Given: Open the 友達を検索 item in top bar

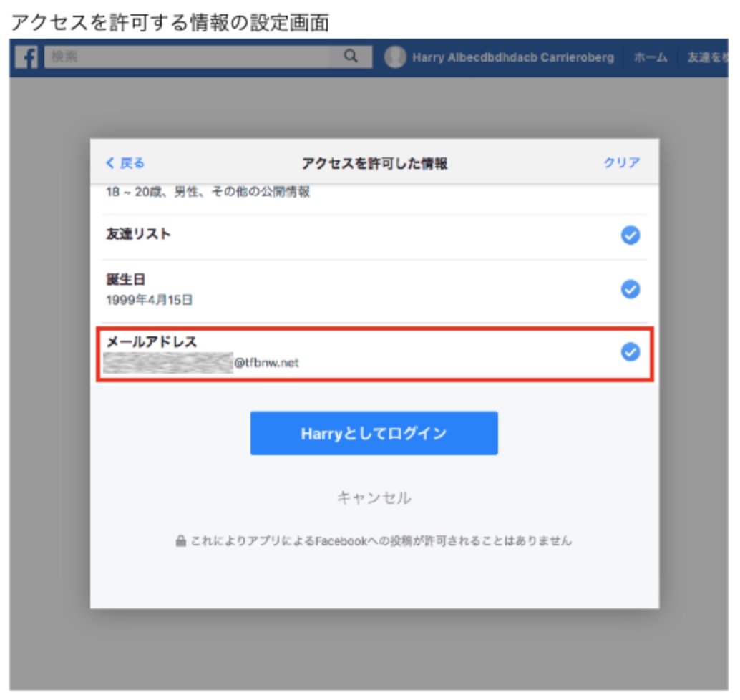Looking at the screenshot, I should 707,57.
